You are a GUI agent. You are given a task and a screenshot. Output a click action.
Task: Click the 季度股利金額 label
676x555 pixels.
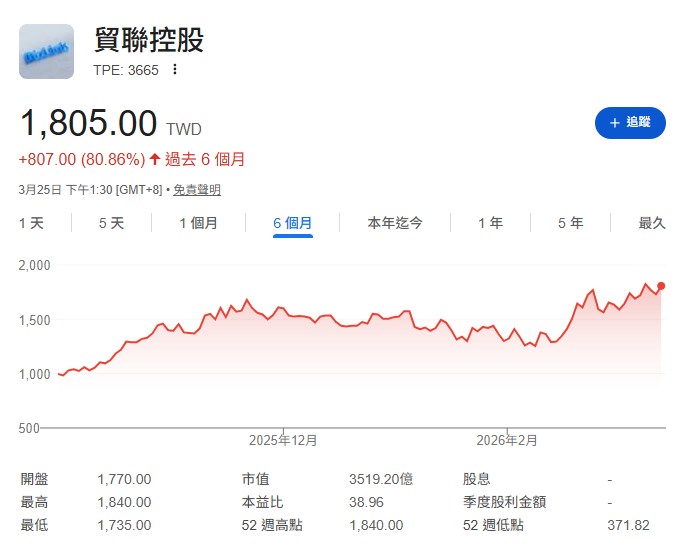[x=504, y=502]
